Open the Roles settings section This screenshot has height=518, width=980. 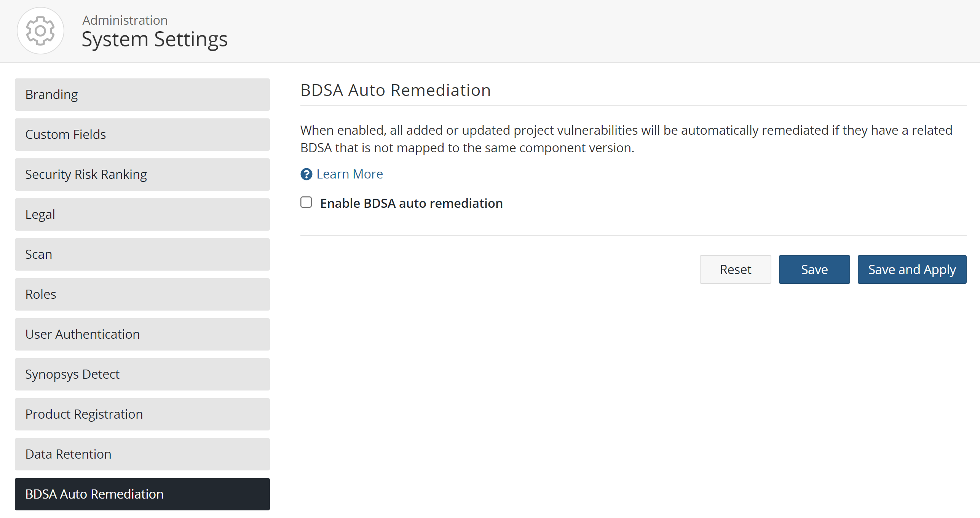point(142,294)
